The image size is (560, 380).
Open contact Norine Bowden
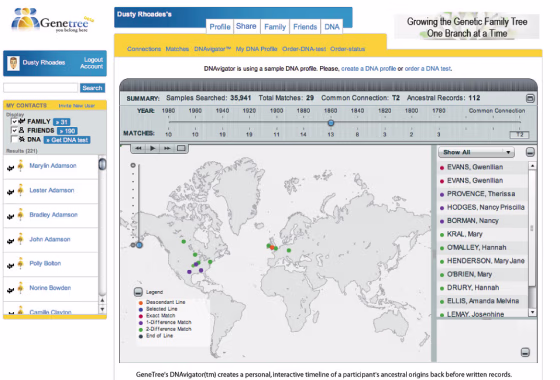click(x=50, y=288)
